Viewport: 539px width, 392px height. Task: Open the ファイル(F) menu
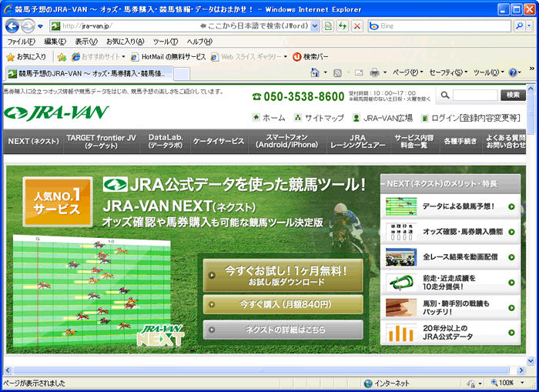tap(22, 42)
